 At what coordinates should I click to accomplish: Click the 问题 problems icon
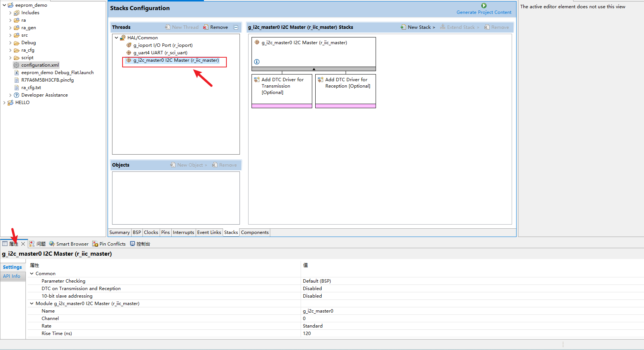pos(32,244)
